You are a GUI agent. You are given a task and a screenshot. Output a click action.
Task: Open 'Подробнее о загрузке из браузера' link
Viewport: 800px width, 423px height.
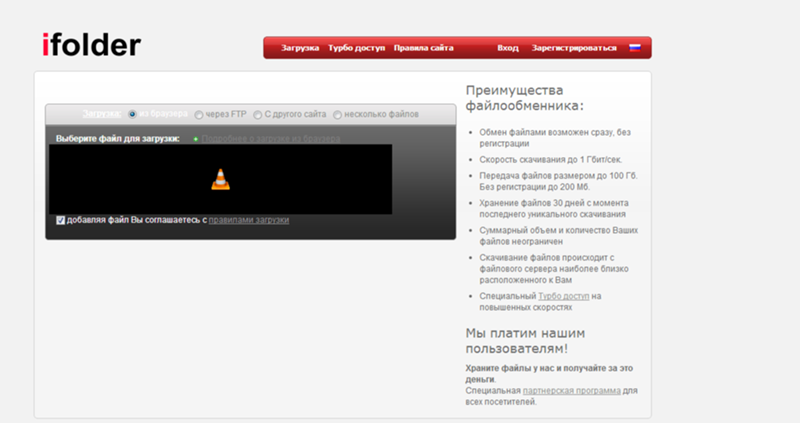click(x=270, y=138)
